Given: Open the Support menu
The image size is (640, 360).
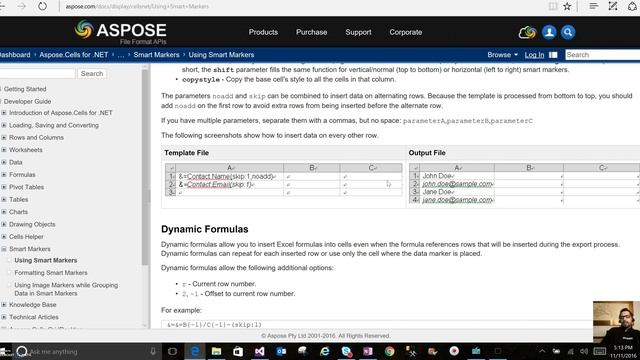Looking at the screenshot, I should tap(358, 32).
